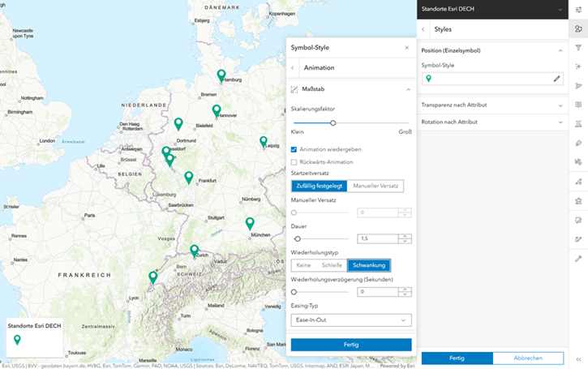The image size is (588, 369).
Task: Open the Easing-Typ dropdown
Action: [x=351, y=320]
